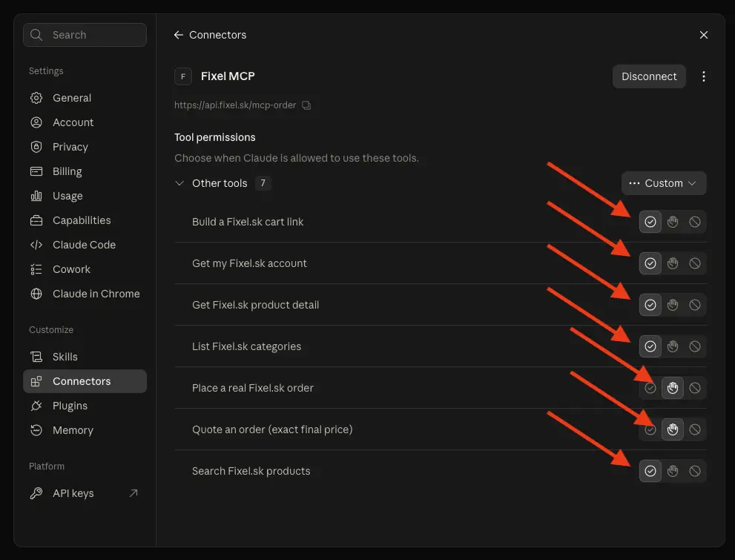
Task: Block the List Fixel.sk categories tool
Action: tap(695, 346)
